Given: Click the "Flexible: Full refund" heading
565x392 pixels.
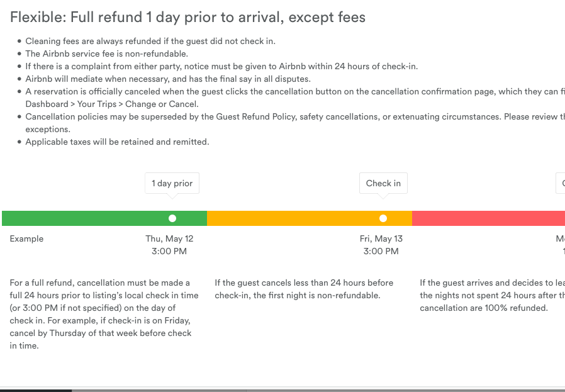Looking at the screenshot, I should (x=187, y=17).
